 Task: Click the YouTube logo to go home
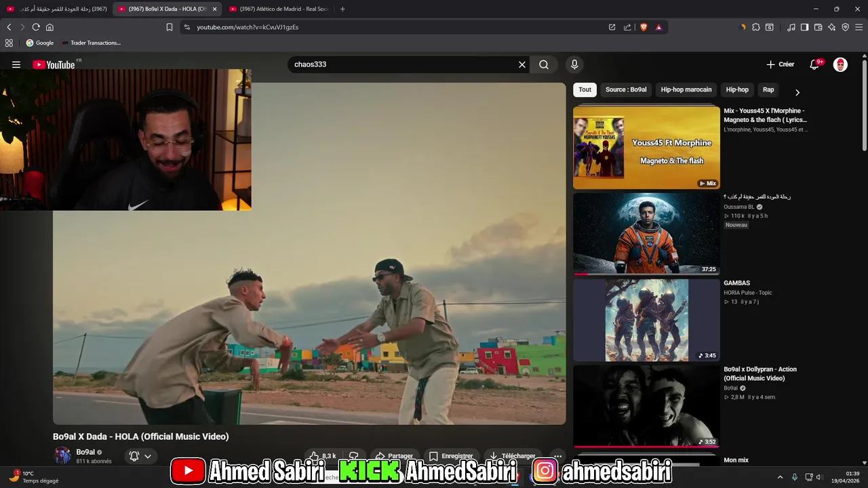(54, 64)
